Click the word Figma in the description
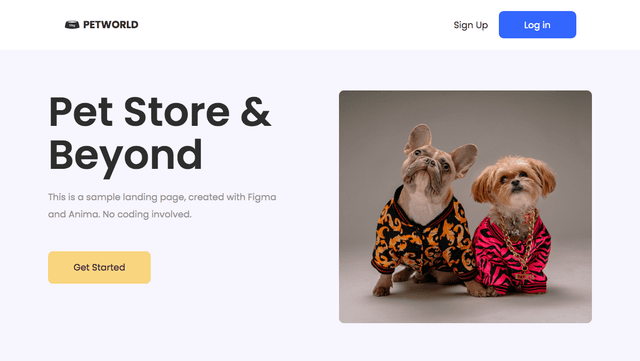640x361 pixels. pyautogui.click(x=262, y=197)
